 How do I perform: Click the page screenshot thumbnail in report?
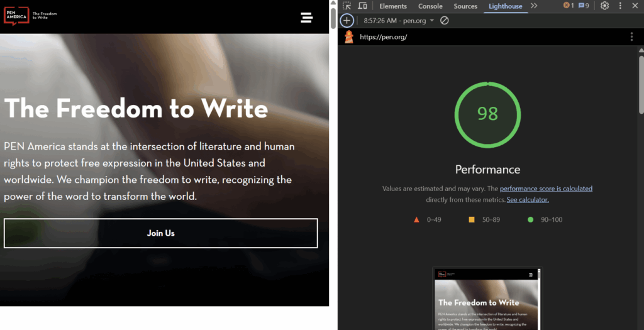[487, 299]
